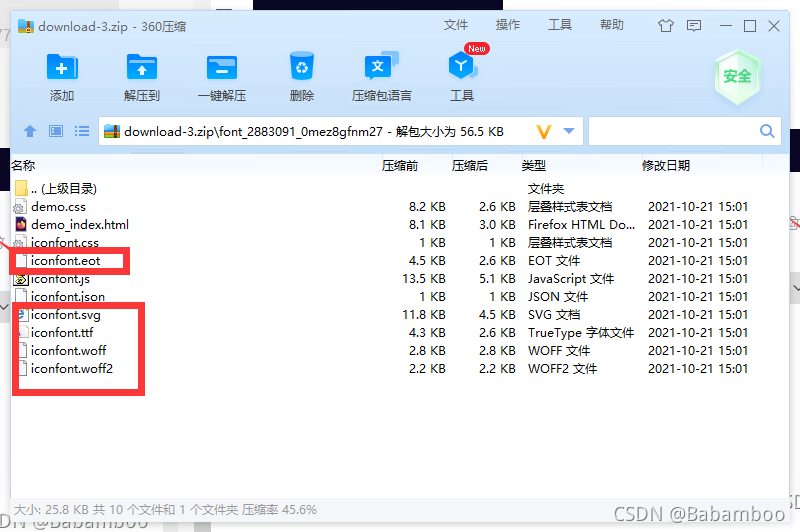The image size is (800, 532).
Task: Click the 一键解压 one-click extract icon
Action: coord(222,67)
